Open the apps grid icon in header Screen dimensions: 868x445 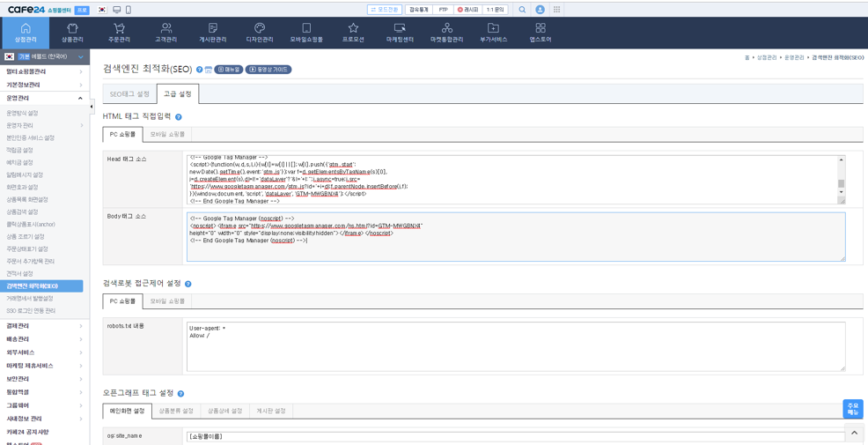556,10
